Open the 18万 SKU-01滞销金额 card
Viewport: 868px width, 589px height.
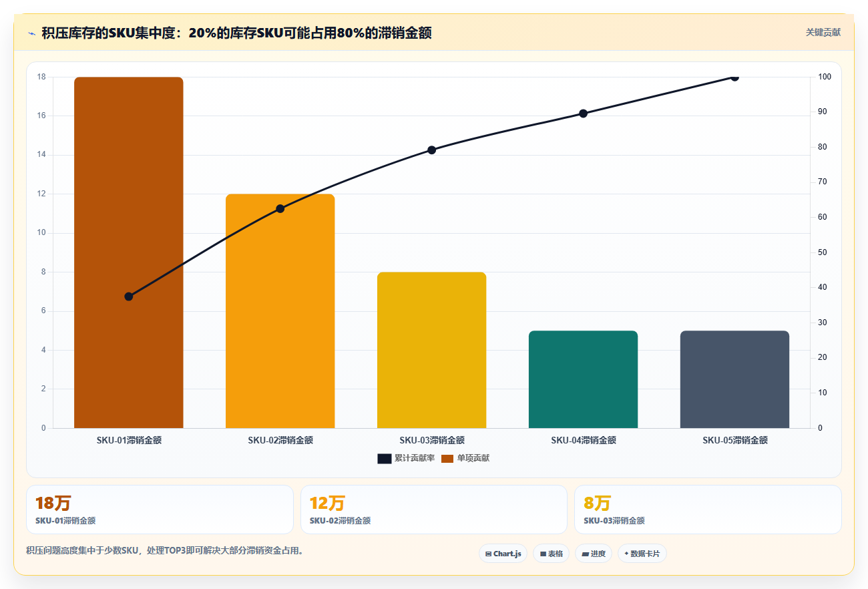(x=160, y=510)
